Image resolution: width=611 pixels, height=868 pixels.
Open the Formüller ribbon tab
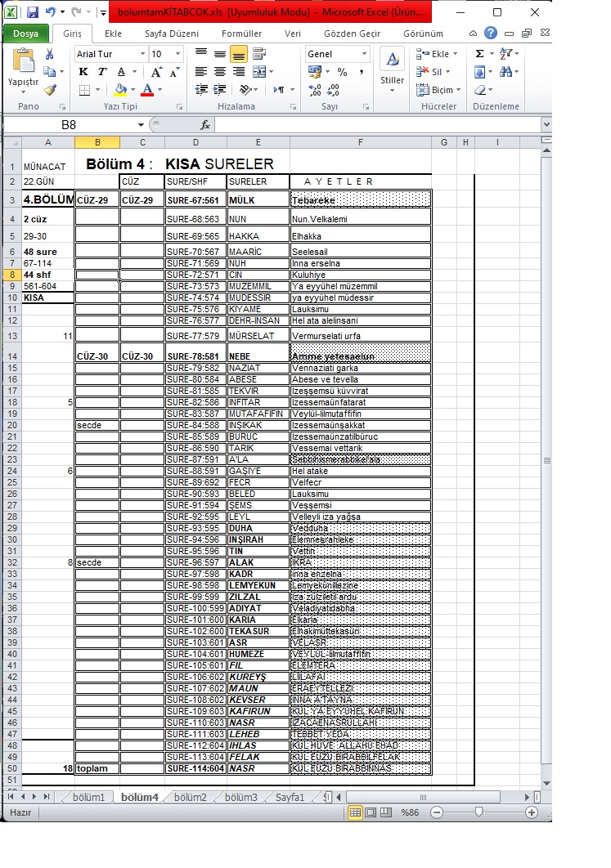[241, 34]
